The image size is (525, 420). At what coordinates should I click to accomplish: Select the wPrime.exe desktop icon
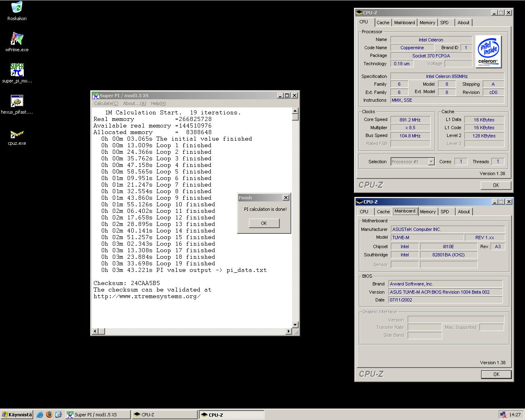point(17,42)
